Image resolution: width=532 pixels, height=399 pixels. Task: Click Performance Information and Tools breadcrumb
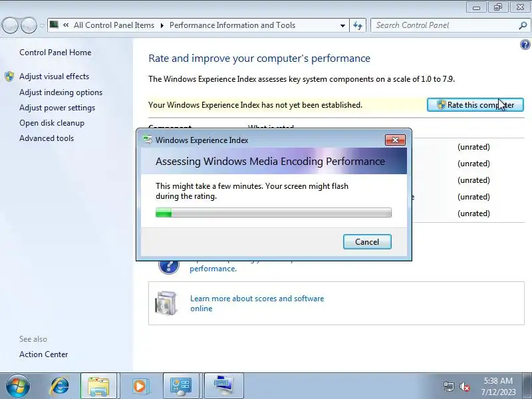232,25
